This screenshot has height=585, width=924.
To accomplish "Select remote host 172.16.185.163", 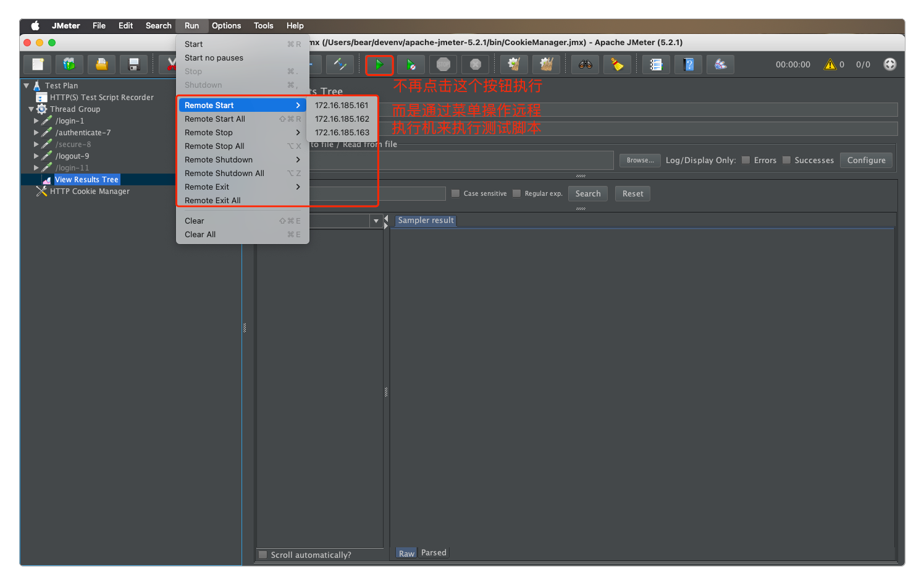I will [342, 133].
